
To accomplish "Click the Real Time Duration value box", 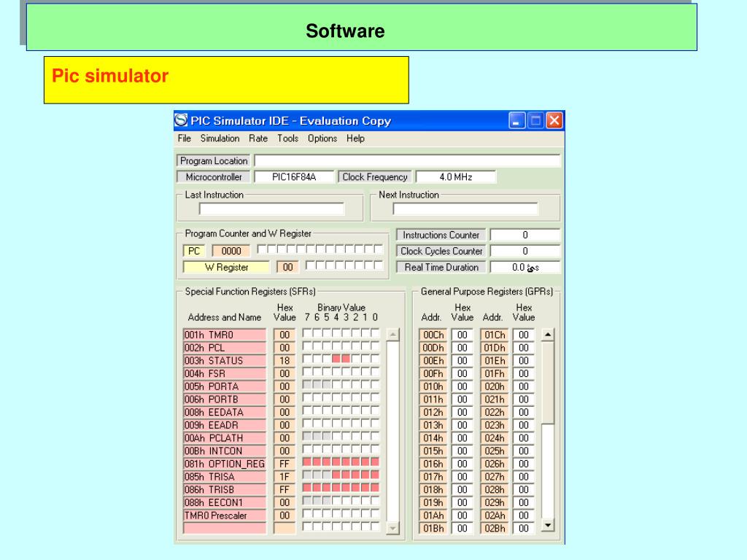I will click(x=525, y=267).
